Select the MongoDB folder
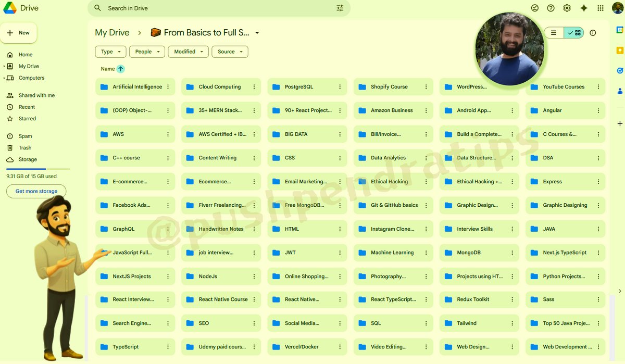 (x=479, y=253)
